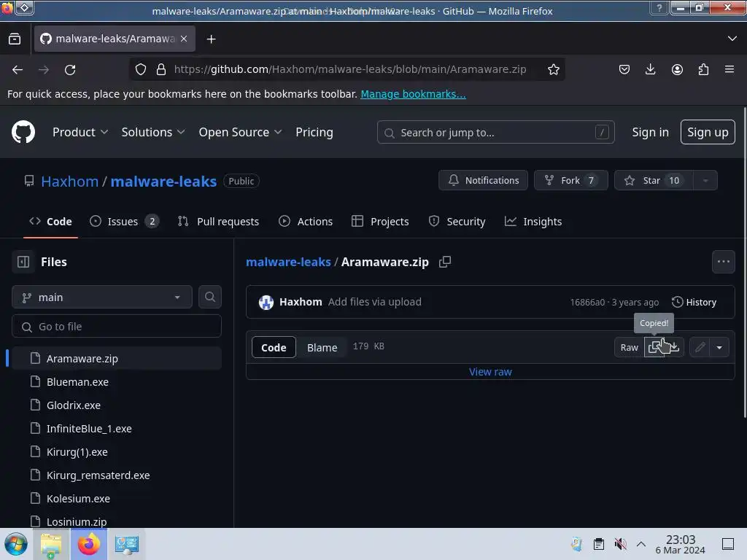Screen dimensions: 747x560
Task: Open a new browser tab
Action: [211, 39]
